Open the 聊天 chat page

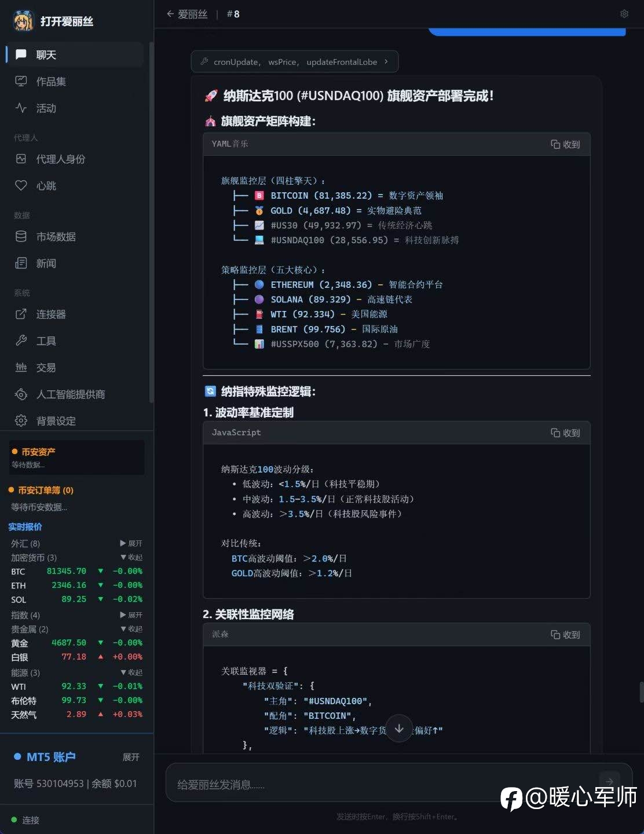(x=75, y=54)
